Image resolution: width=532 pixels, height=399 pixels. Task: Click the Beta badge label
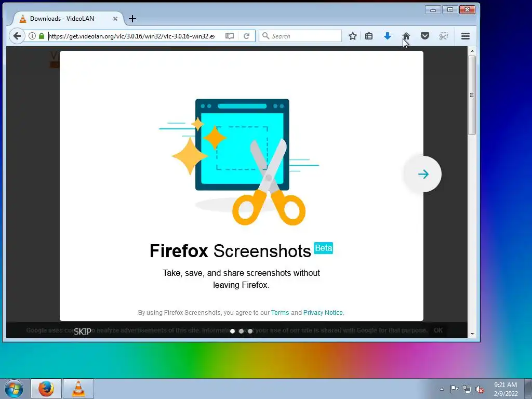click(323, 248)
